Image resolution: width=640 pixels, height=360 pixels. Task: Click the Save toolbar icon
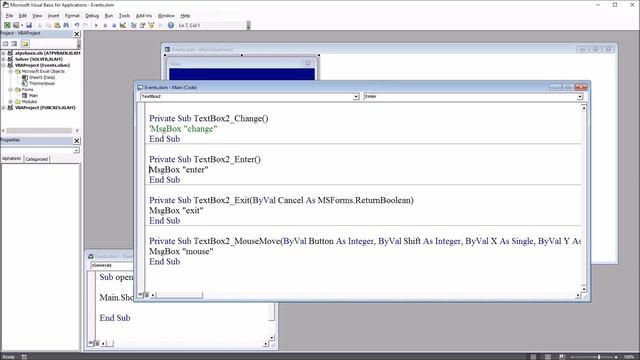(29, 25)
